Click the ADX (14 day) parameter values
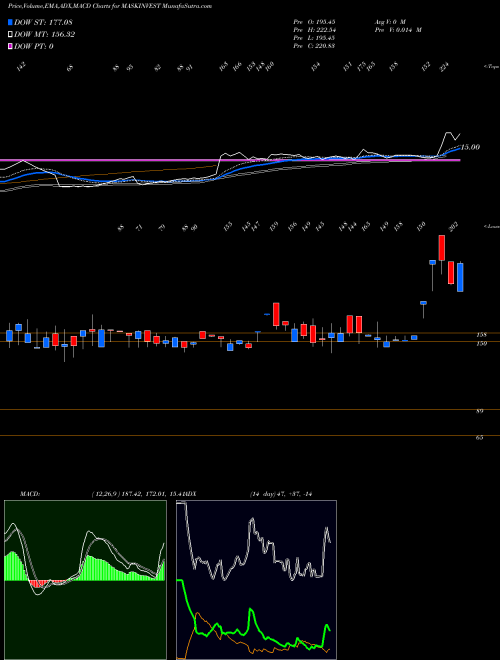This screenshot has width=500, height=660. [283, 494]
